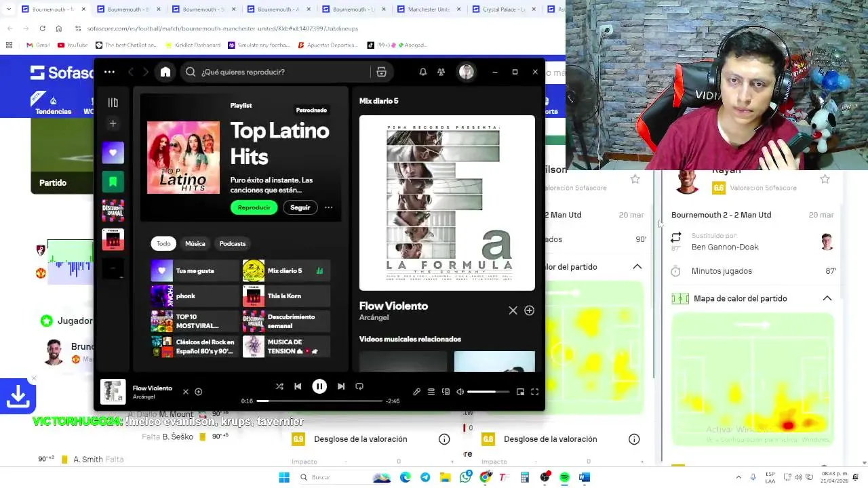
Task: Open This Is Korn shortcut
Action: (x=286, y=296)
